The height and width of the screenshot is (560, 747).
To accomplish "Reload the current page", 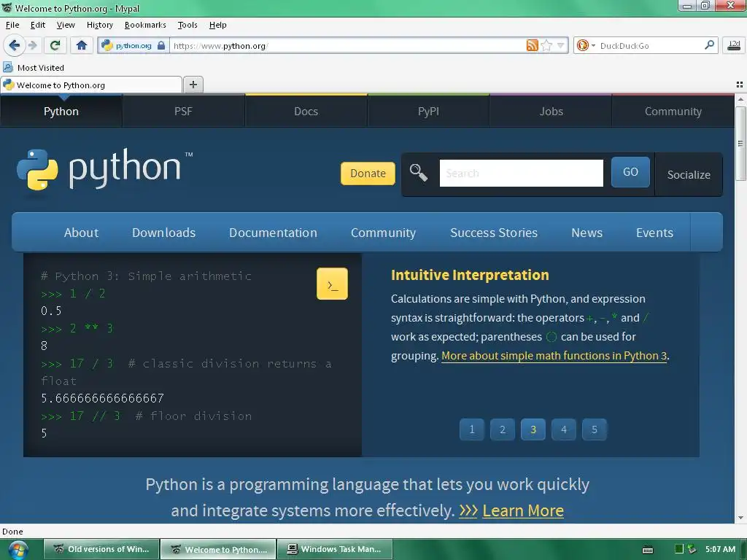I will [55, 46].
